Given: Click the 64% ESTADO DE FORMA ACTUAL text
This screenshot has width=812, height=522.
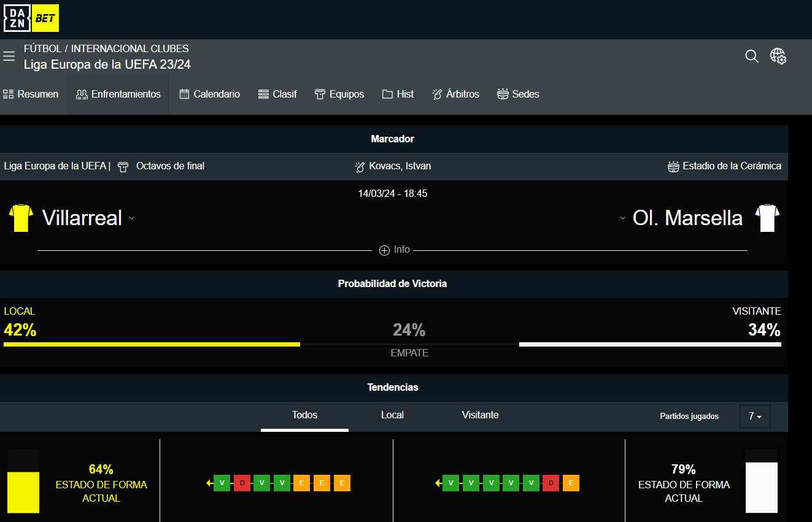Looking at the screenshot, I should coord(101,484).
